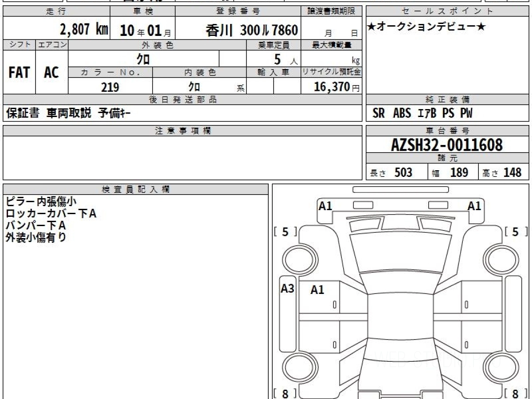
Task: Select the inspection date 10年01月
Action: (145, 30)
